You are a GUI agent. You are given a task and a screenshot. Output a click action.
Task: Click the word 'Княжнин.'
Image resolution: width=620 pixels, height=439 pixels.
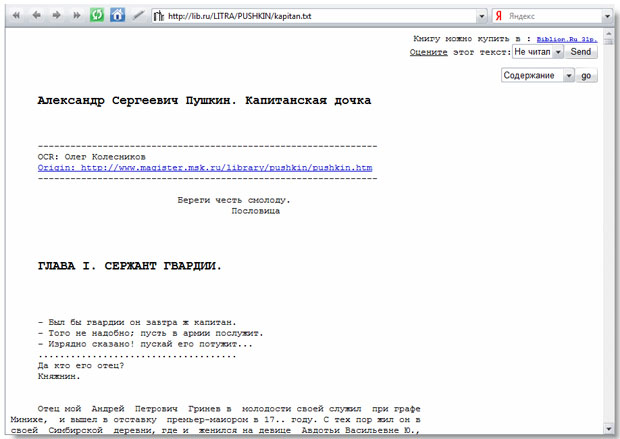pyautogui.click(x=59, y=377)
